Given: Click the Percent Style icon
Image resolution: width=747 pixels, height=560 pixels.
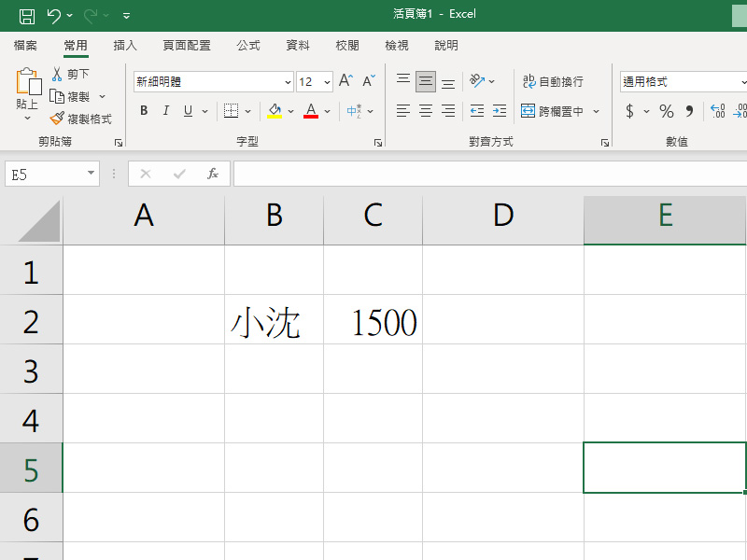Looking at the screenshot, I should [667, 111].
